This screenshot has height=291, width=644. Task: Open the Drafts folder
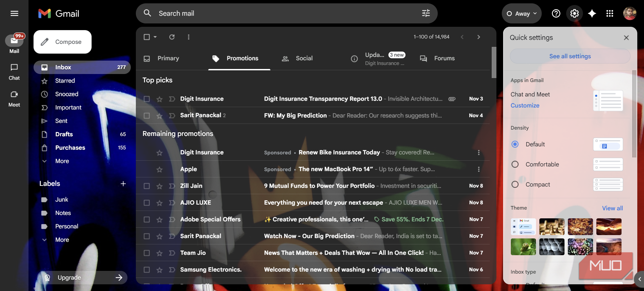[82, 134]
